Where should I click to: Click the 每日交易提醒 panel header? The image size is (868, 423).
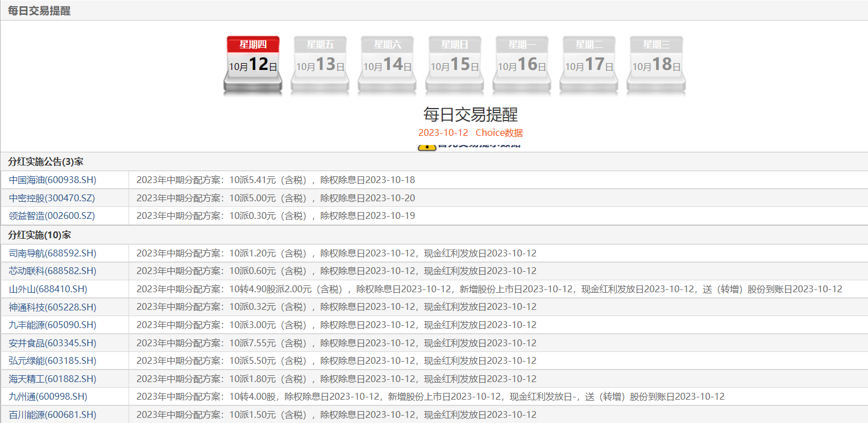click(x=39, y=11)
